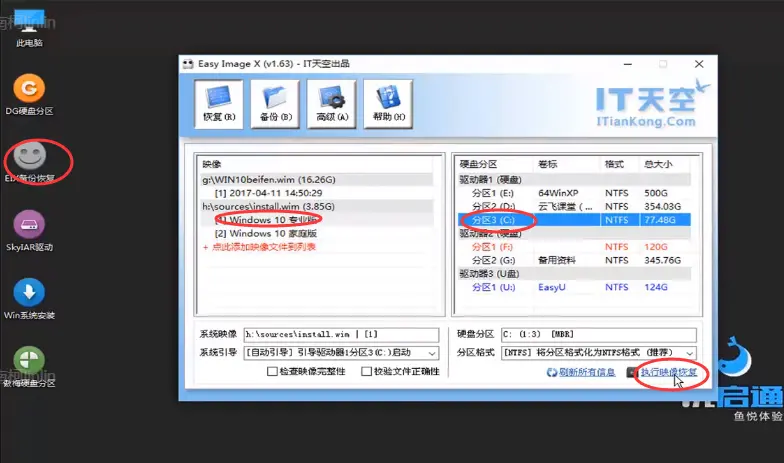Image resolution: width=784 pixels, height=463 pixels.
Task: Enable the 校验文件正确性 checkbox
Action: click(366, 371)
